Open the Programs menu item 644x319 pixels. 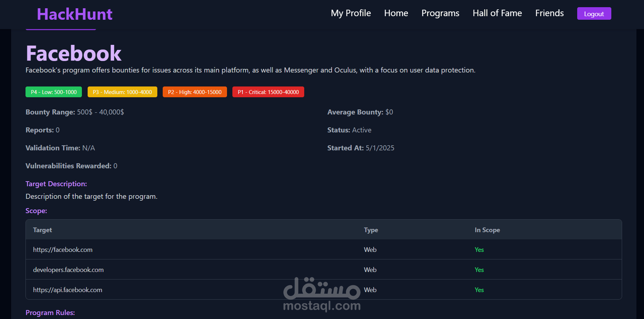(440, 13)
